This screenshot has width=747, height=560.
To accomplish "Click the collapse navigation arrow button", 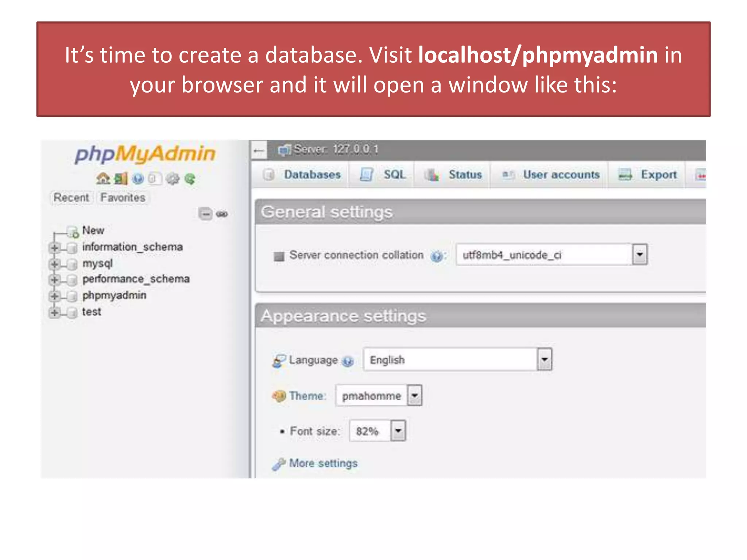I will [x=259, y=151].
